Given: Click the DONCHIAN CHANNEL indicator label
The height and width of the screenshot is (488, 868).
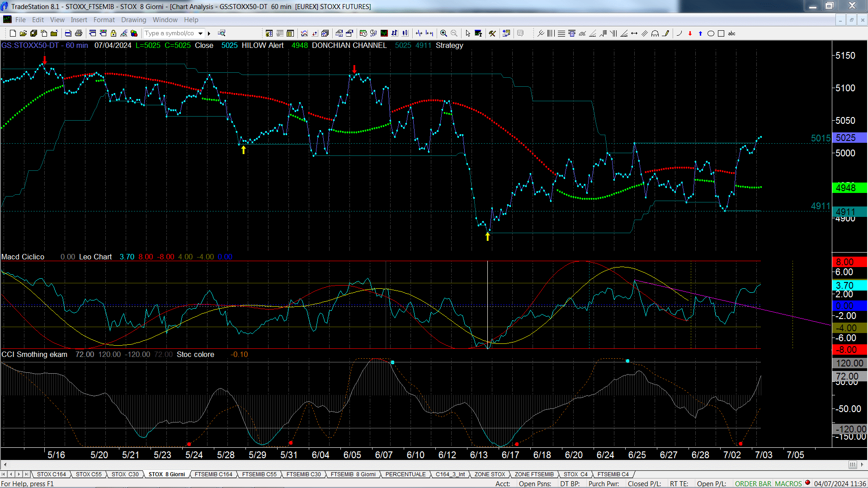Looking at the screenshot, I should point(349,45).
